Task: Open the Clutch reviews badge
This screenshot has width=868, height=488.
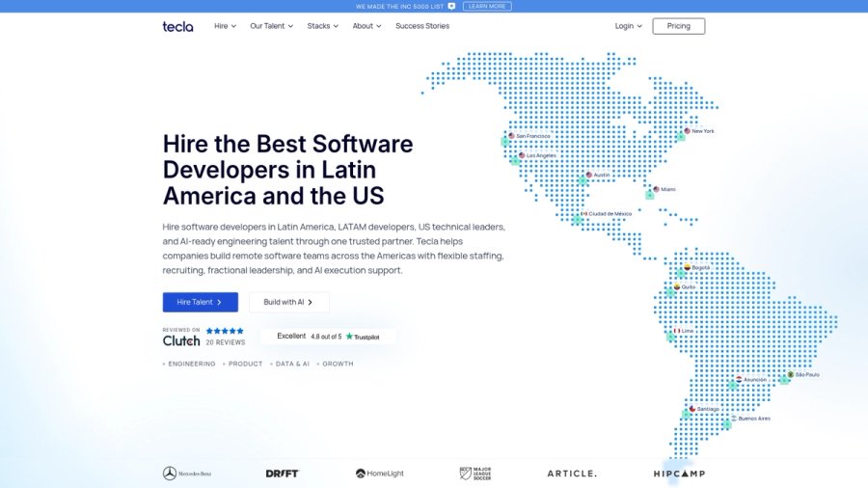Action: 203,337
